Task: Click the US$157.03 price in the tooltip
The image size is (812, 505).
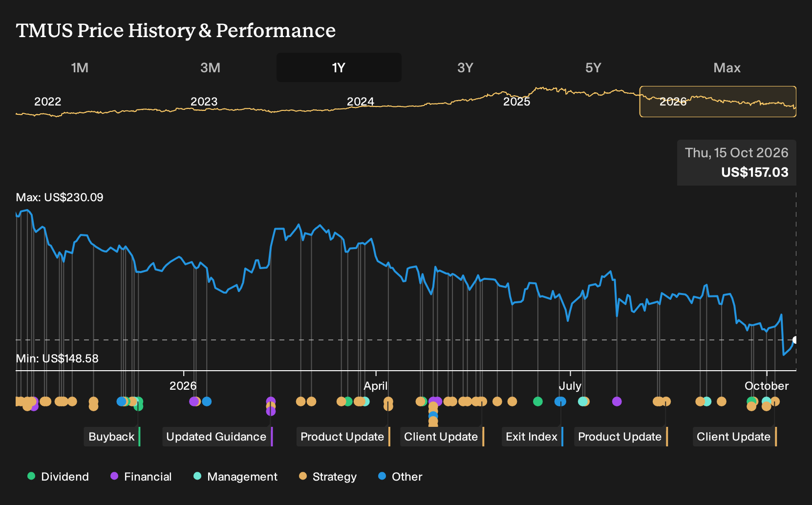Action: [755, 172]
